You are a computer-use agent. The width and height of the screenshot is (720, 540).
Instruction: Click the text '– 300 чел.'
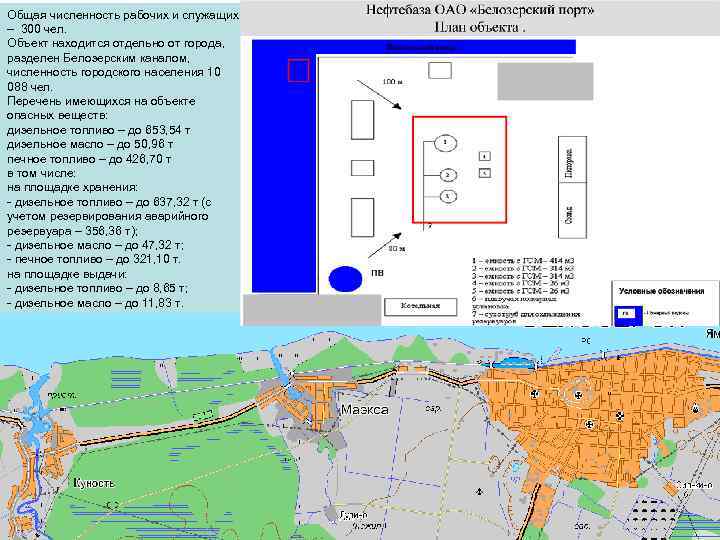37,29
